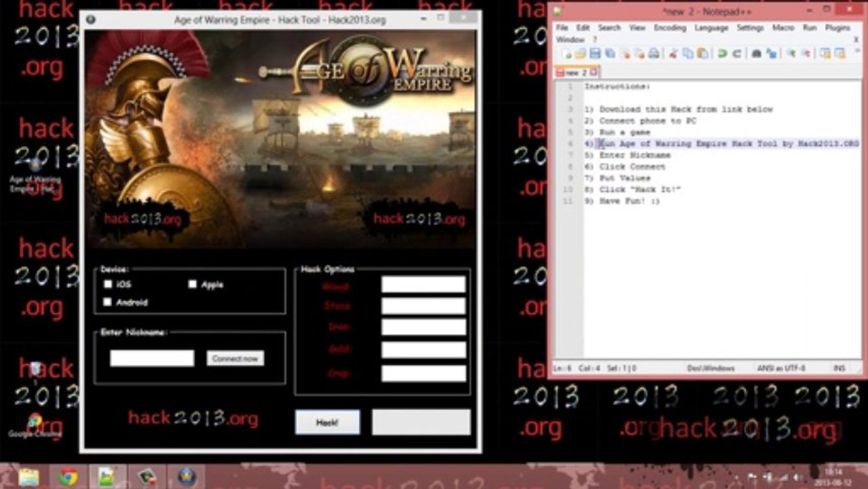Click the line '2) Connect phone to PC'
Image resolution: width=868 pixels, height=489 pixels.
tap(640, 121)
